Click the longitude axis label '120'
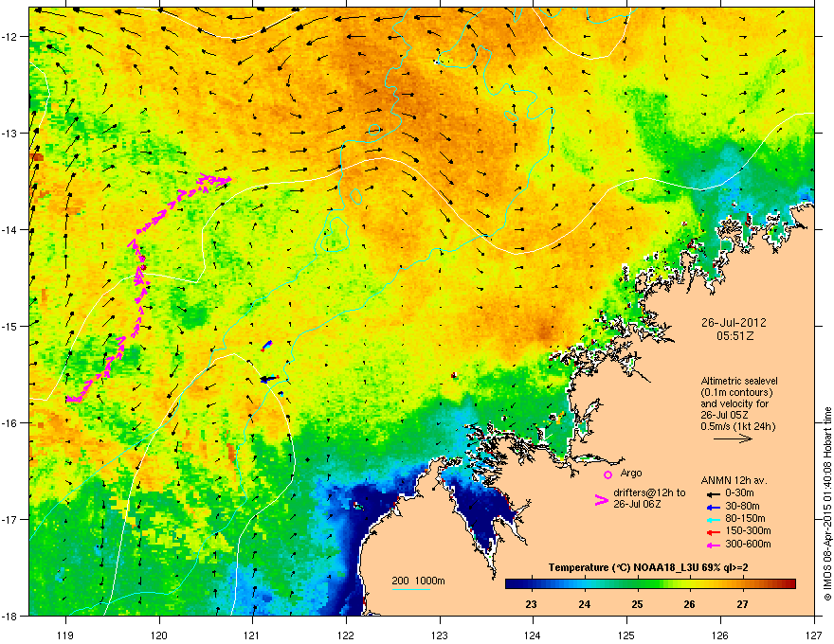The height and width of the screenshot is (644, 834). tap(159, 635)
